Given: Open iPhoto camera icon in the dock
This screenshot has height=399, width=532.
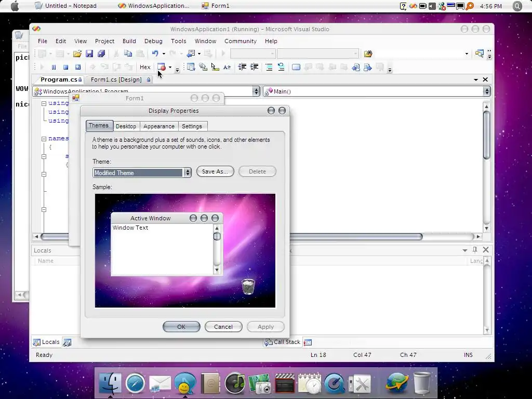Looking at the screenshot, I should tap(260, 384).
